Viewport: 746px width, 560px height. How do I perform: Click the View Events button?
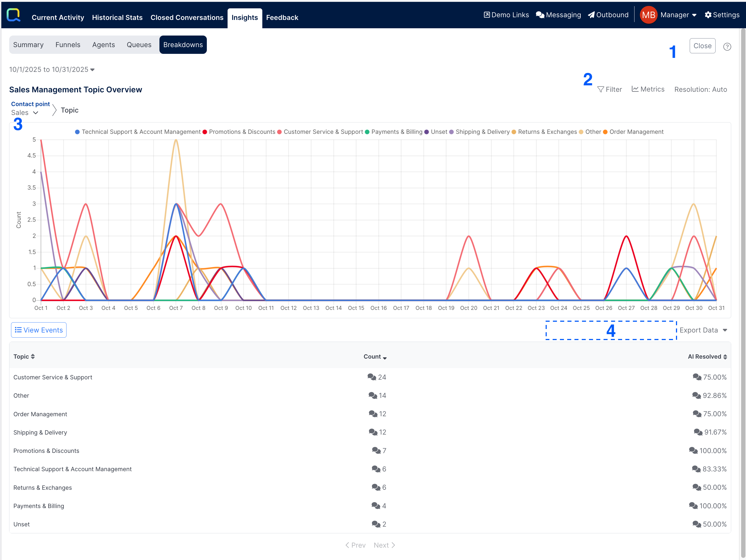(39, 330)
